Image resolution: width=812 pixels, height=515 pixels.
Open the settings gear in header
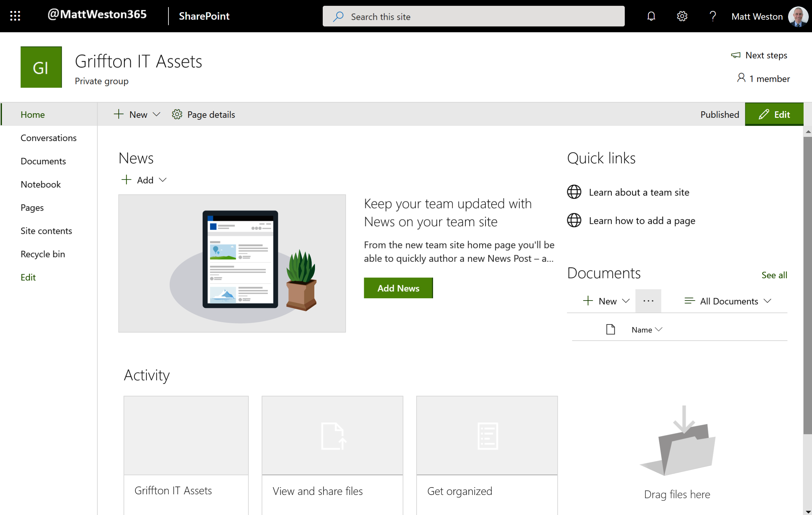click(682, 16)
